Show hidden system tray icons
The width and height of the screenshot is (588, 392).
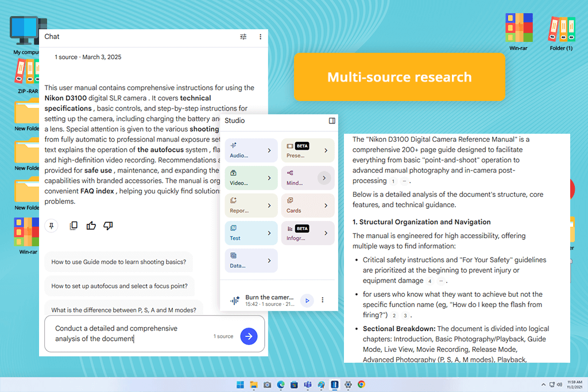543,385
